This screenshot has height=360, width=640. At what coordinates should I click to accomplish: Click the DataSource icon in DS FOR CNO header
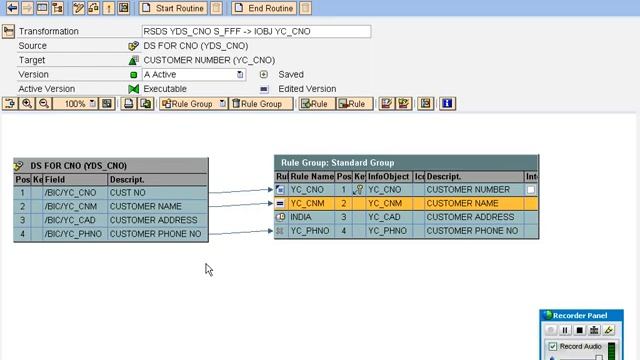(19, 166)
